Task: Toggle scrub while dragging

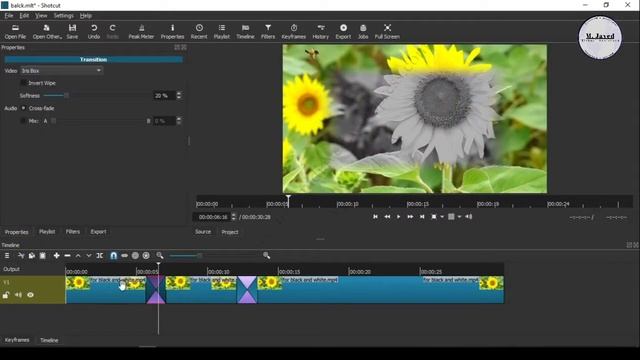Action: pos(124,256)
